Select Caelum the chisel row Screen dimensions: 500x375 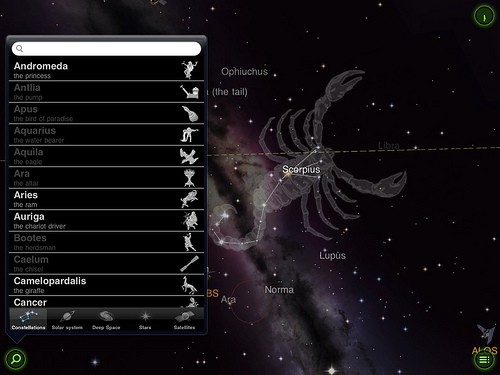pyautogui.click(x=106, y=264)
